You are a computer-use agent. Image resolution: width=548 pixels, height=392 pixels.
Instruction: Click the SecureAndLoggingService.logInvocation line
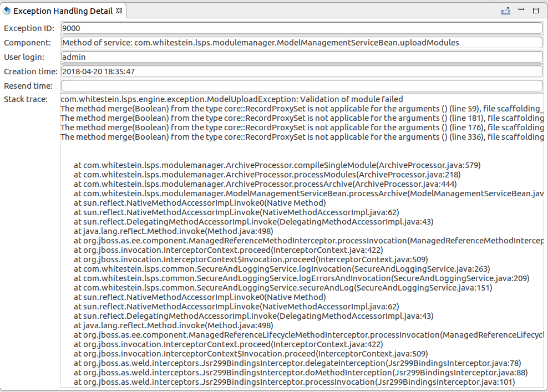pyautogui.click(x=282, y=269)
